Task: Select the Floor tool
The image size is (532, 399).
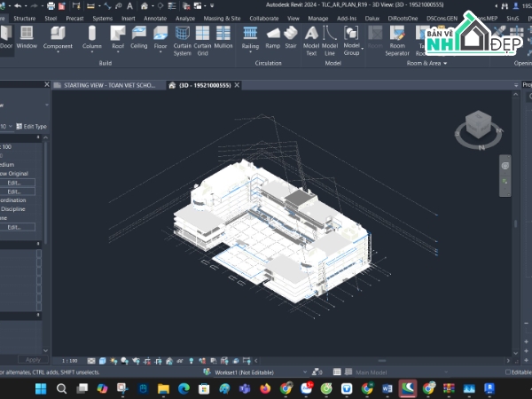Action: (160, 39)
